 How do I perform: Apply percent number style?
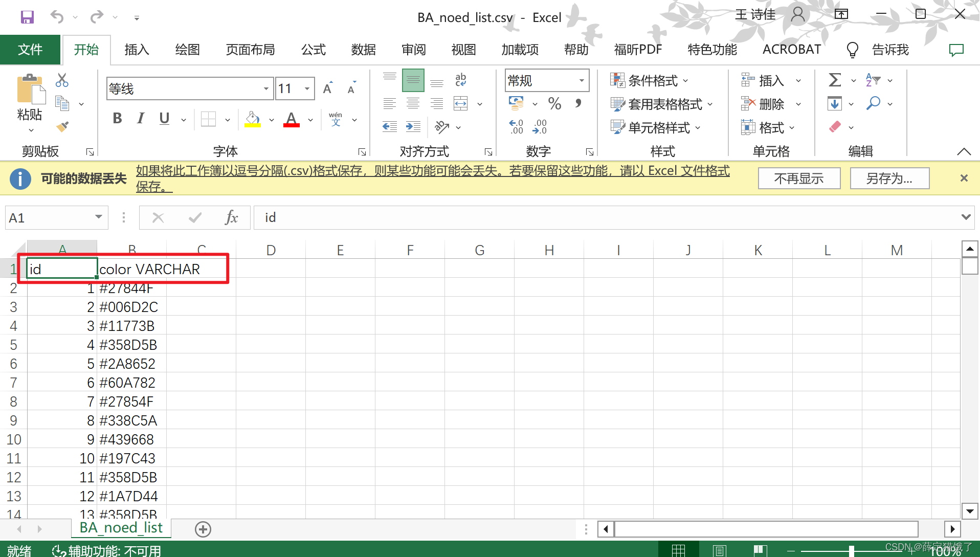(x=554, y=103)
